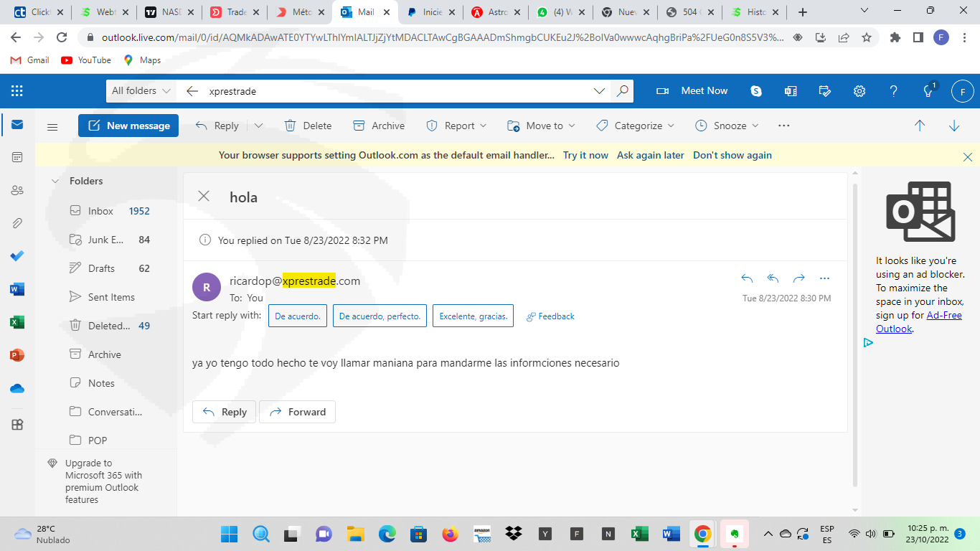Viewport: 980px width, 551px height.
Task: Open the Microsoft apps launcher grid
Action: (x=17, y=91)
